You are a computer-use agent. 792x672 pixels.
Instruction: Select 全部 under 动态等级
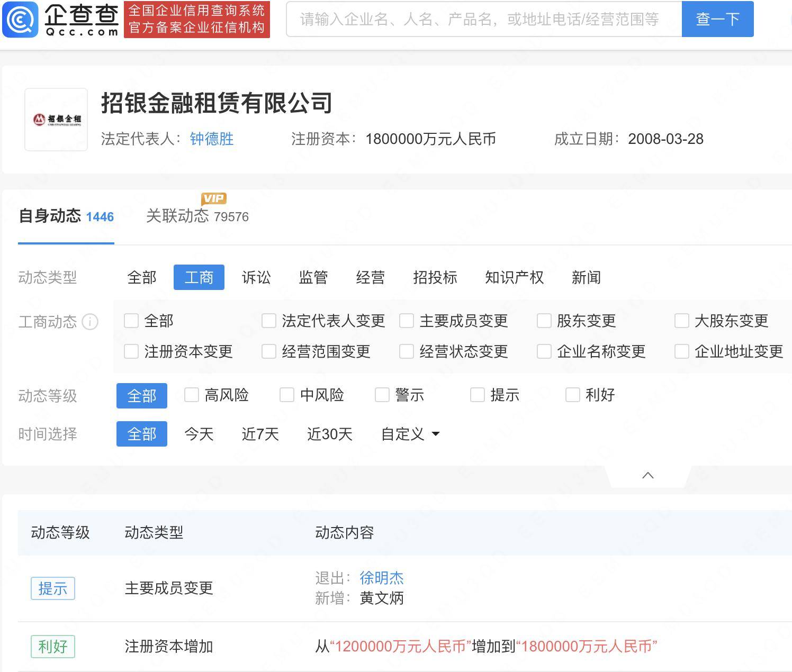click(142, 396)
